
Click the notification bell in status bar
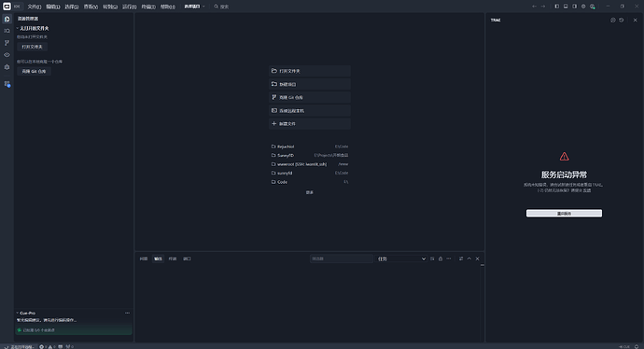pos(637,346)
